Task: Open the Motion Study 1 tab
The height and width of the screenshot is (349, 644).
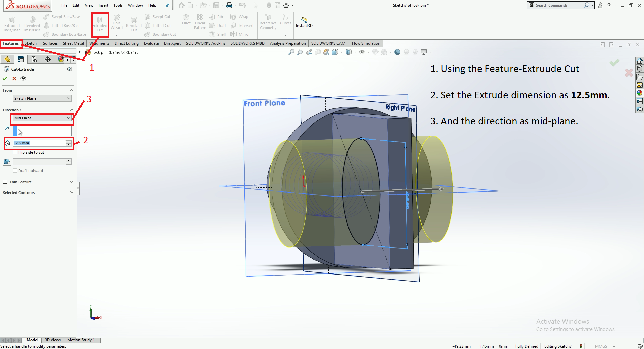Action: (x=81, y=340)
